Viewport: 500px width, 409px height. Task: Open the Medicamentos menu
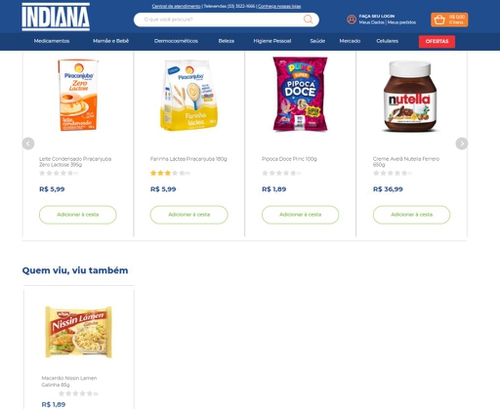click(x=52, y=41)
